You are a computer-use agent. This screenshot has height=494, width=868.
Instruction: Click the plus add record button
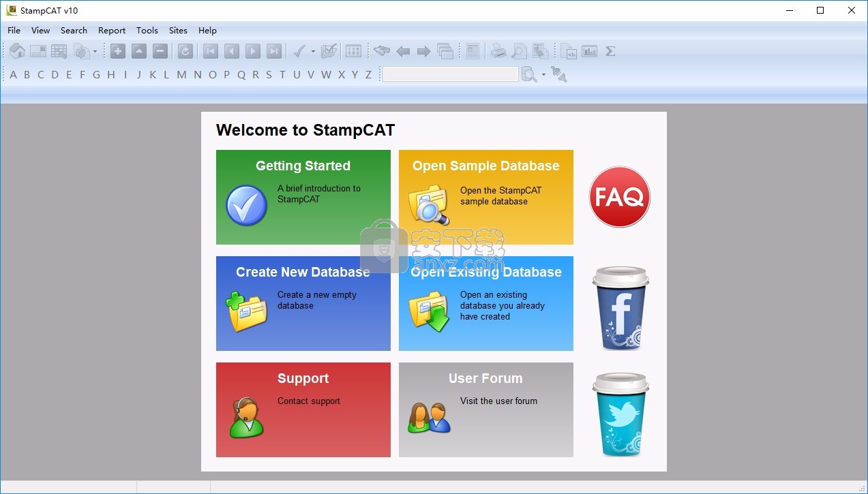click(118, 51)
